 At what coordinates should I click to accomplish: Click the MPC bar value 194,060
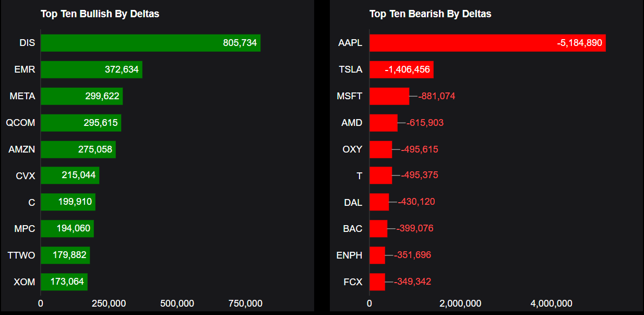(73, 228)
